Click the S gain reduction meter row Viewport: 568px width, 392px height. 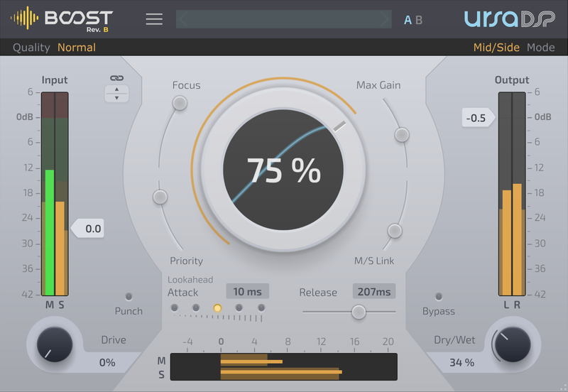[x=283, y=373]
